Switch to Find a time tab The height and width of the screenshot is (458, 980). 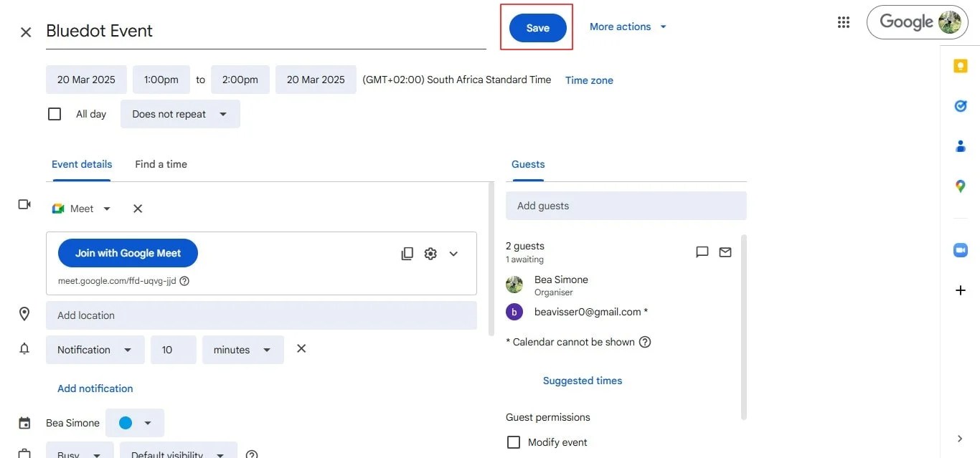[161, 164]
